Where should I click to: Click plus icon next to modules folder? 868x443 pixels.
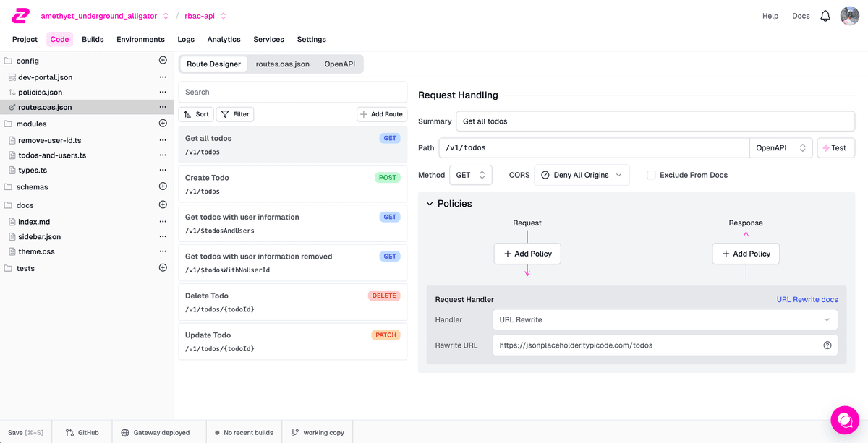(163, 124)
